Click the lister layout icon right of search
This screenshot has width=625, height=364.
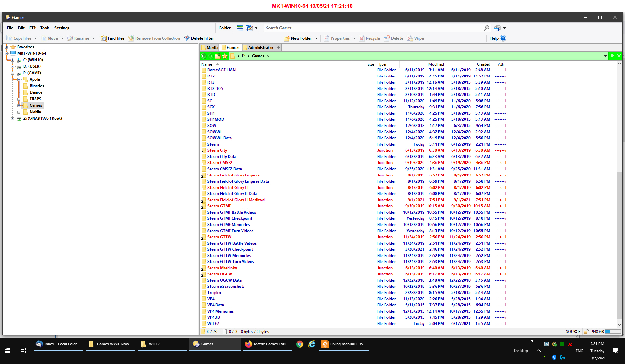(x=497, y=28)
